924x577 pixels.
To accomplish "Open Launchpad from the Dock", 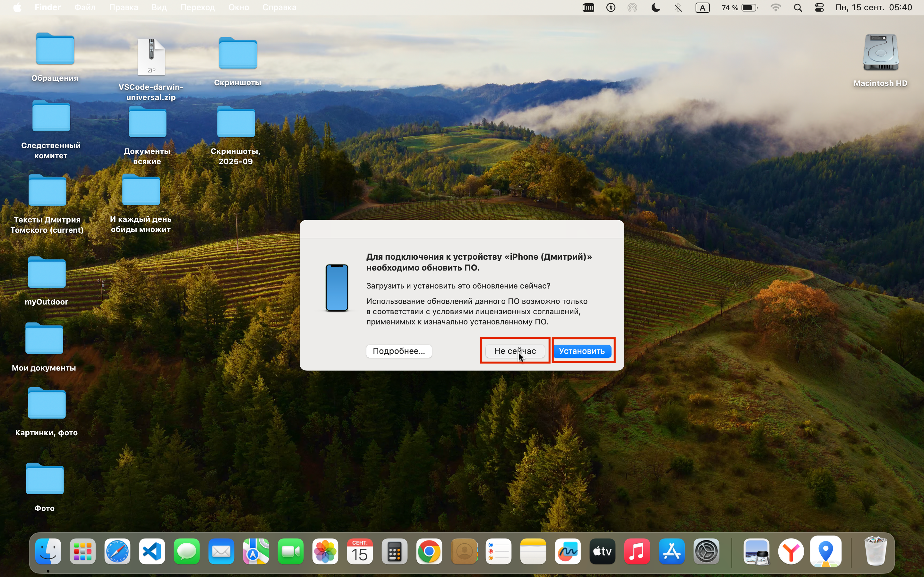I will pos(83,551).
